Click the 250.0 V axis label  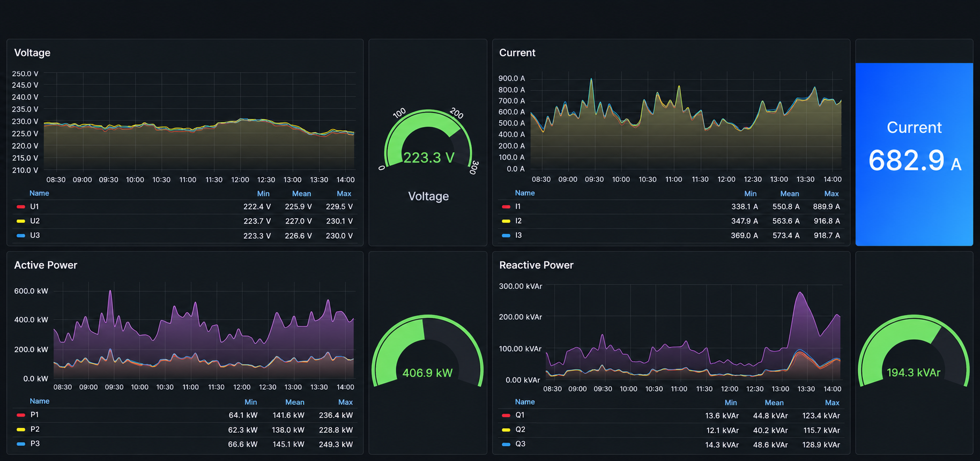[x=25, y=73]
